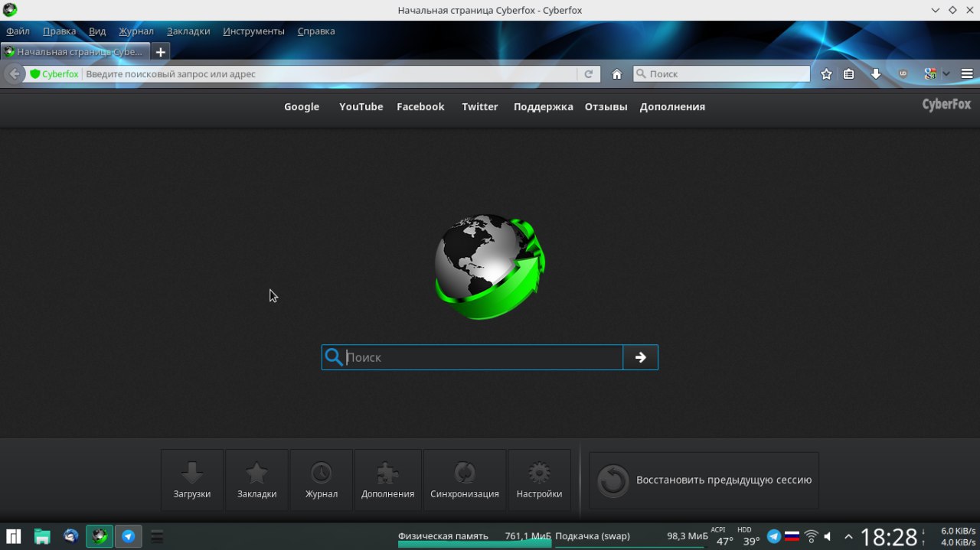The width and height of the screenshot is (980, 550).
Task: Follow the YouTube link
Action: pyautogui.click(x=361, y=107)
